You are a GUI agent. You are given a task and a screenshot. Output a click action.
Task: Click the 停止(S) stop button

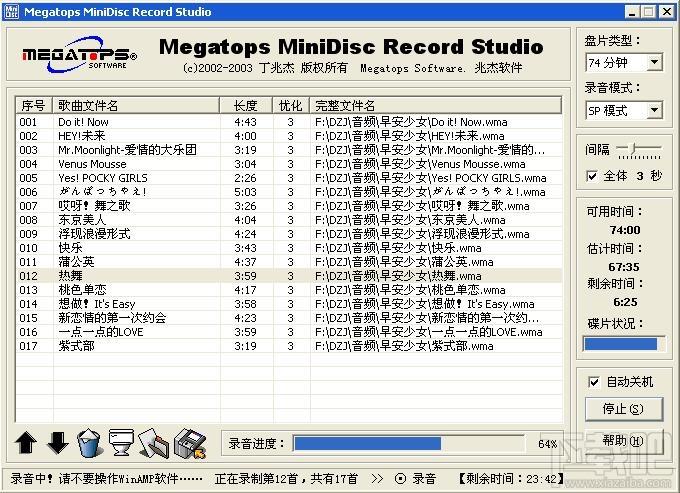(624, 409)
